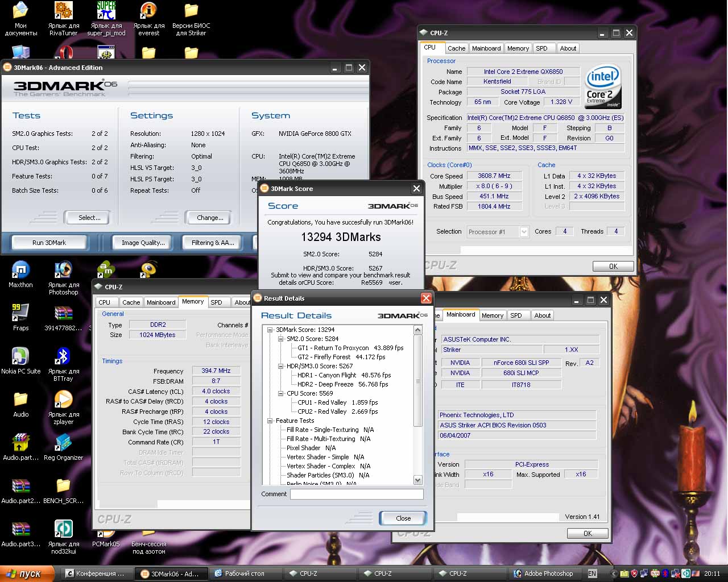Select the Nokia PC Suite desktop icon
728x582 pixels.
click(x=20, y=361)
